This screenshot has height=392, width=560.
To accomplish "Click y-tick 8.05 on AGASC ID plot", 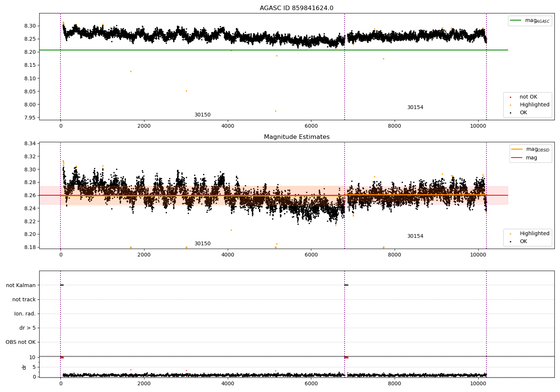I will pos(29,91).
